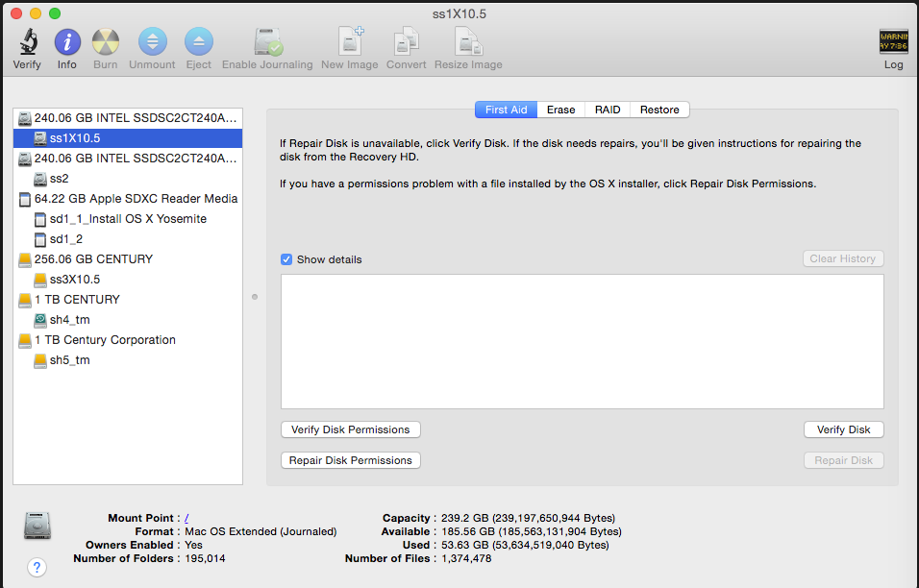Select the sh4_tm Time Machine volume

click(x=69, y=320)
